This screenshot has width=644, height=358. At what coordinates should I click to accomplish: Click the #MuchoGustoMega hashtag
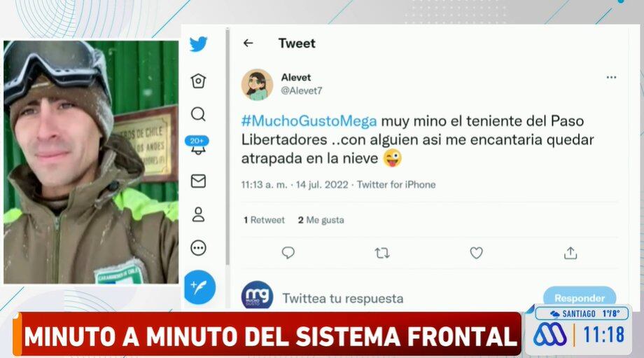pyautogui.click(x=309, y=121)
